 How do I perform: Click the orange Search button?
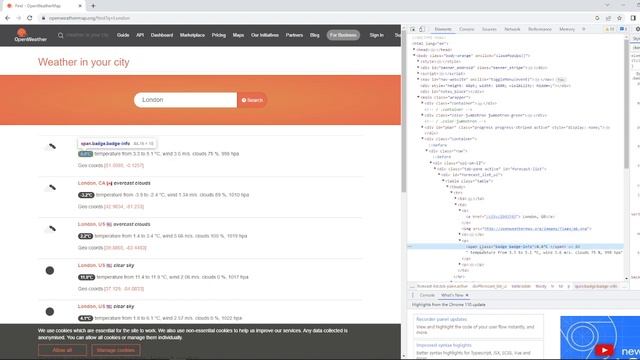(x=252, y=100)
